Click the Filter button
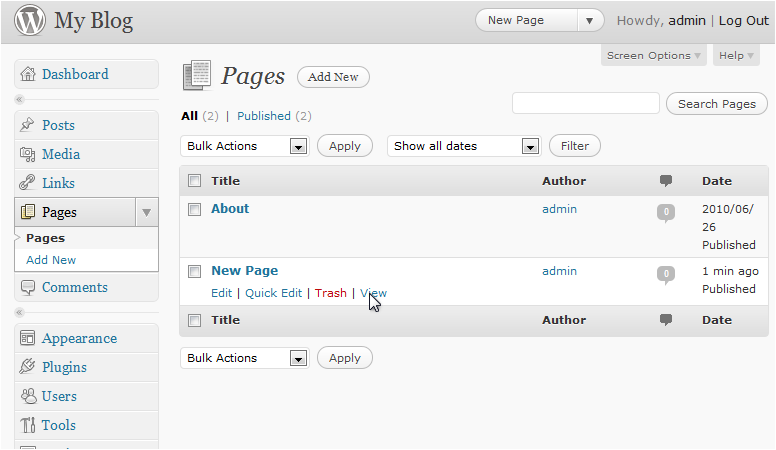Viewport: 776px width, 450px height. (x=575, y=146)
